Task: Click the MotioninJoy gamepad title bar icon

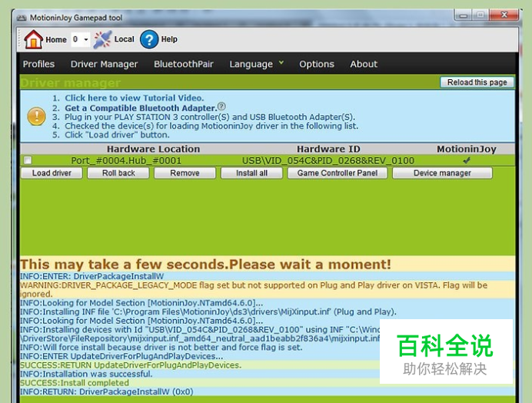Action: (22, 18)
